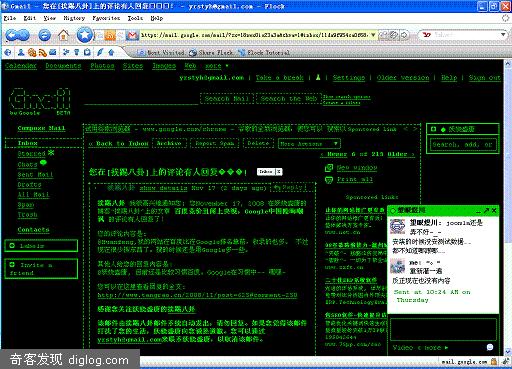Open the address bar history dropdown

373,35
